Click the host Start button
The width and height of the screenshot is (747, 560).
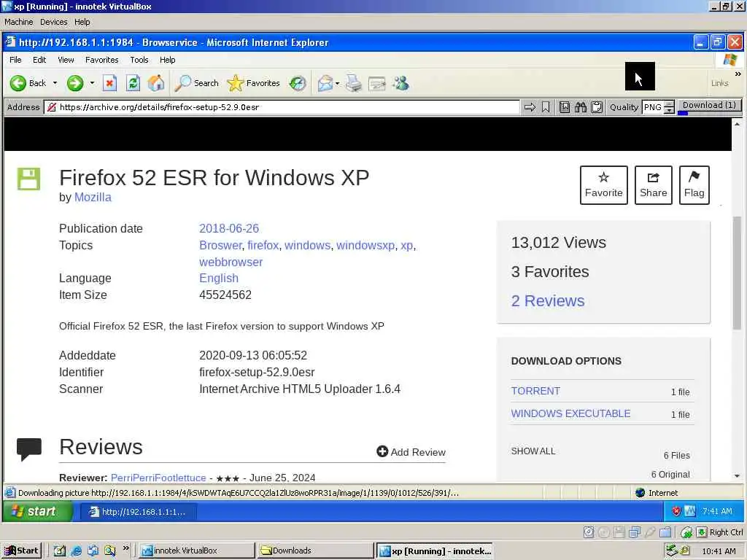21,551
